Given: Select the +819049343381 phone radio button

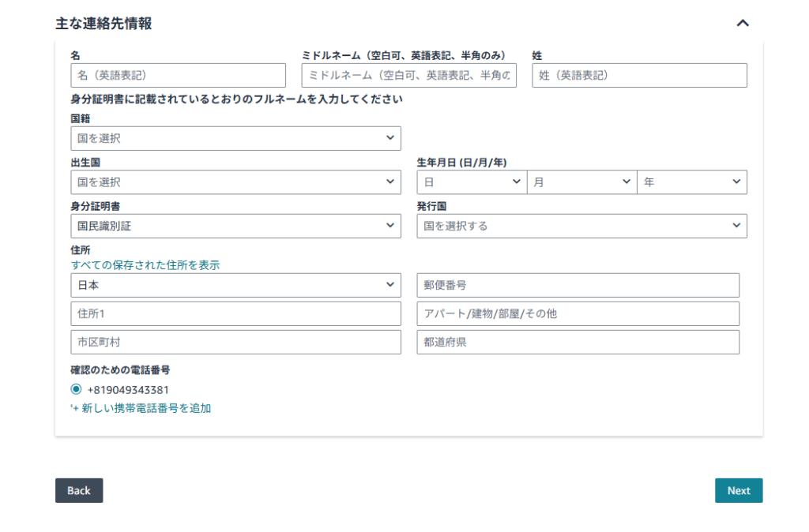Looking at the screenshot, I should (76, 389).
